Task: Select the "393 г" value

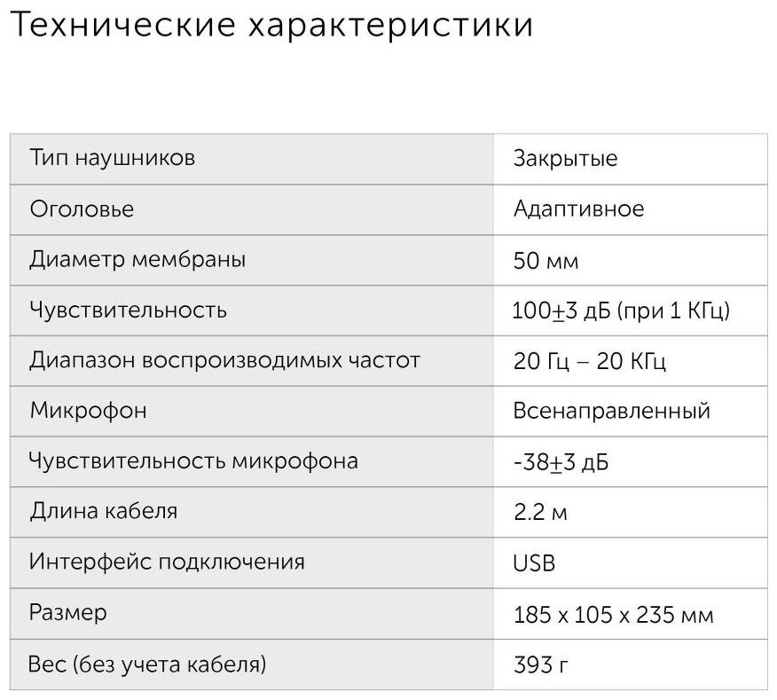Action: 537,665
